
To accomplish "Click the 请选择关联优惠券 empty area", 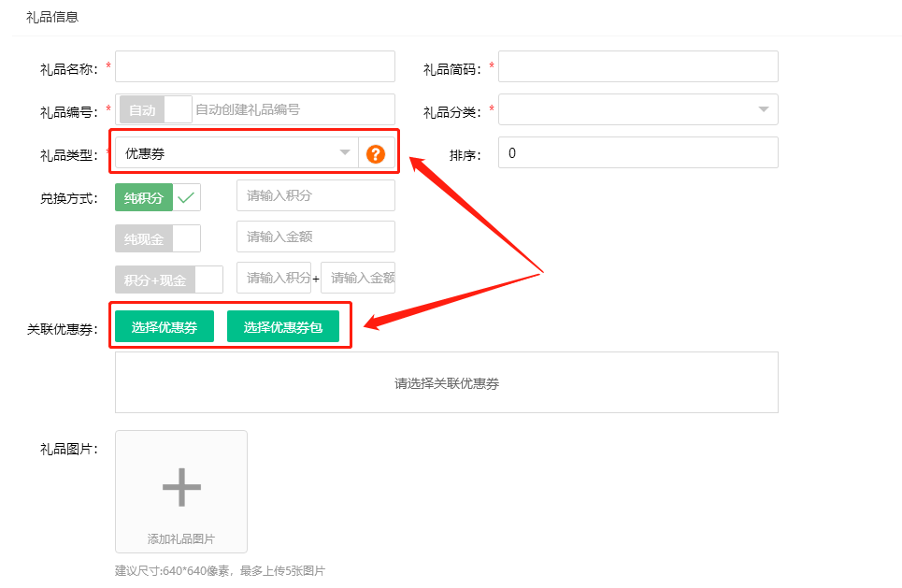I will coord(447,383).
